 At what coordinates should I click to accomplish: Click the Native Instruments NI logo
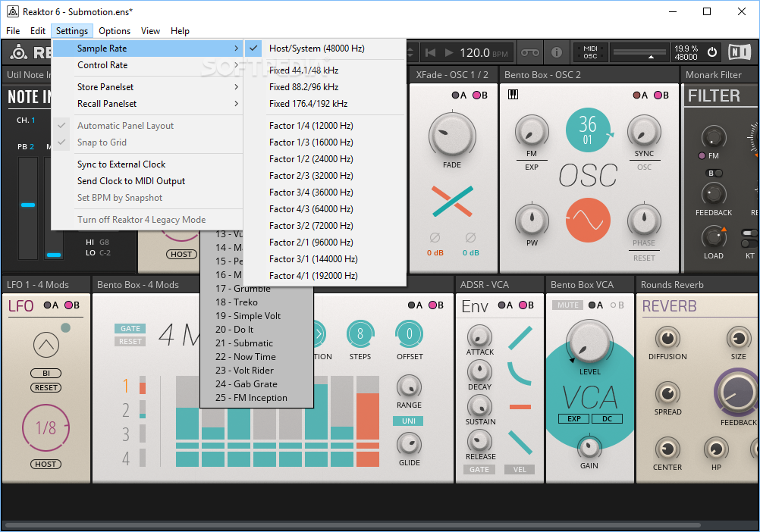point(740,52)
